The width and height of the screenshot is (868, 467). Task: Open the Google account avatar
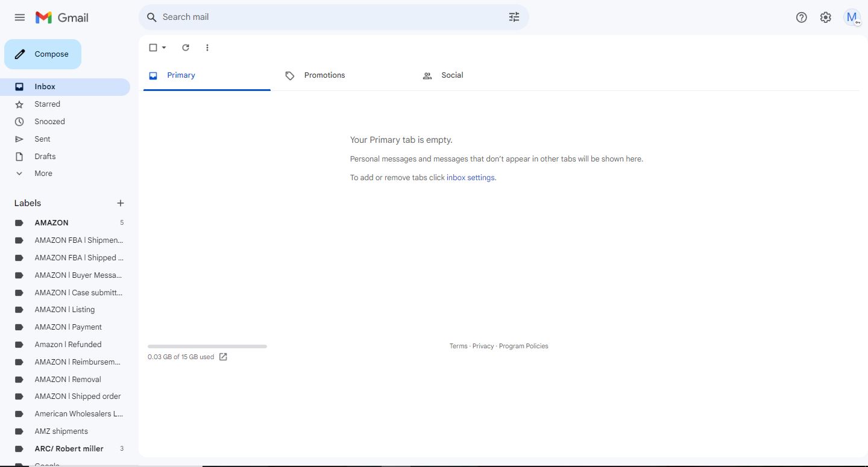click(x=852, y=17)
